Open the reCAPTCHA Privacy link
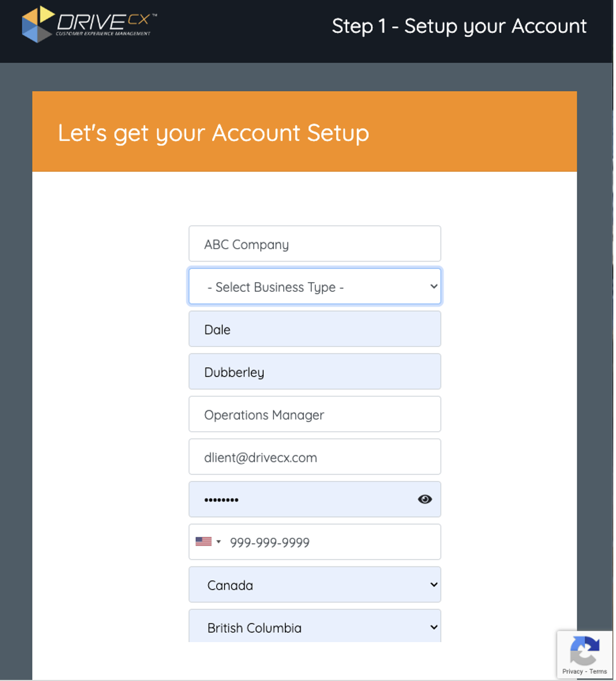 (x=572, y=672)
